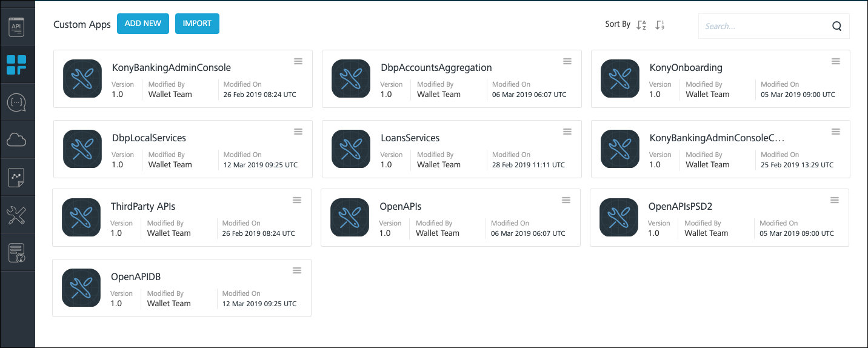This screenshot has width=868, height=348.
Task: Open the KonyOnboarding app title
Action: click(x=686, y=68)
